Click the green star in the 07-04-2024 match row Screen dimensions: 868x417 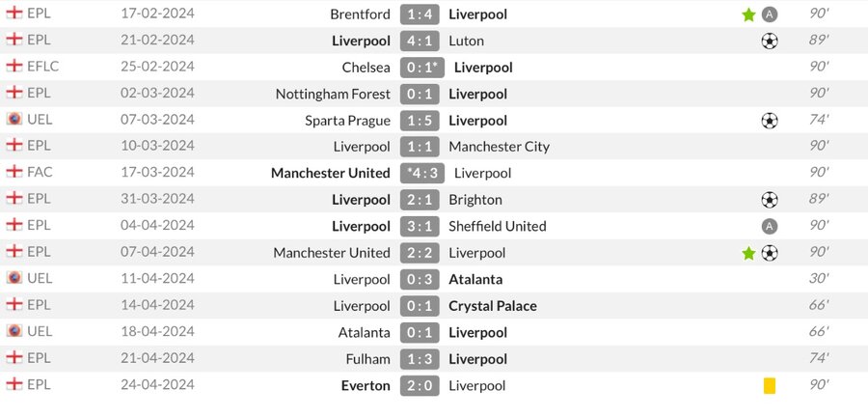pos(748,254)
